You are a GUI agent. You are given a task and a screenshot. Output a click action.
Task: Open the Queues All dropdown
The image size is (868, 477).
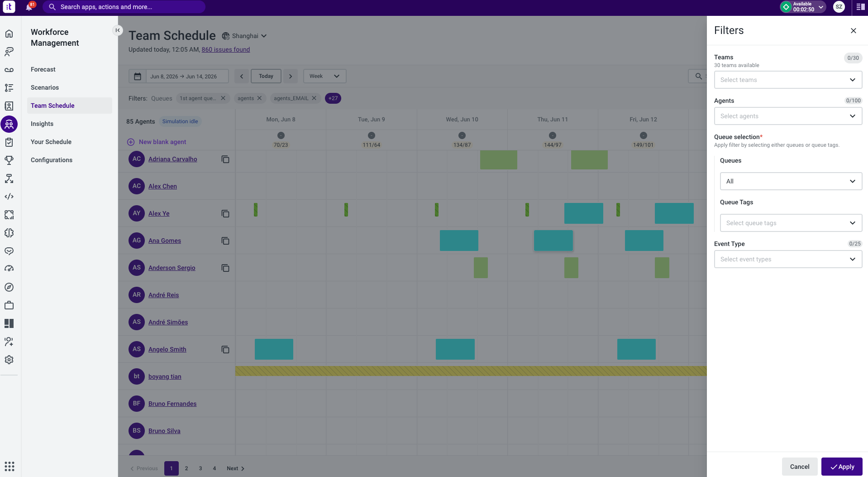click(791, 181)
